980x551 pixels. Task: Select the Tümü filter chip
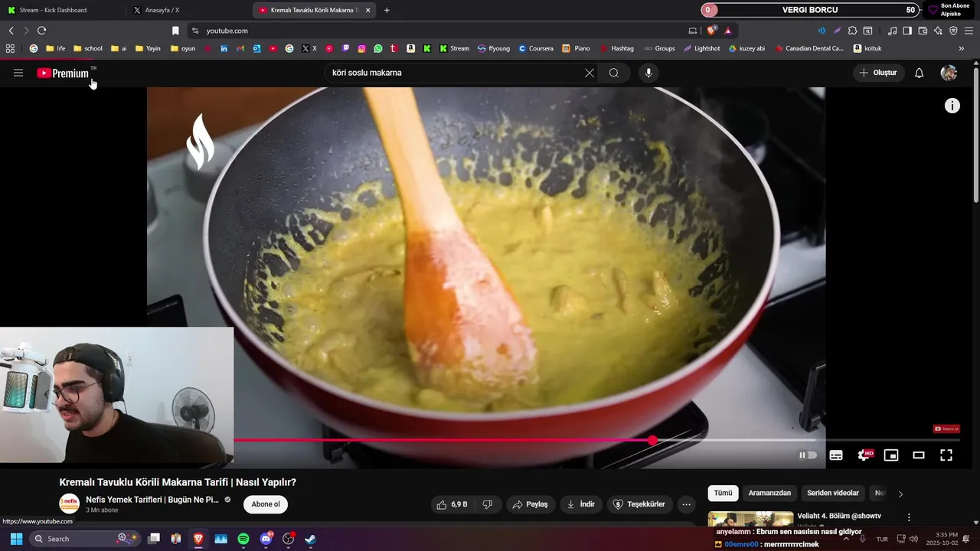pos(723,493)
